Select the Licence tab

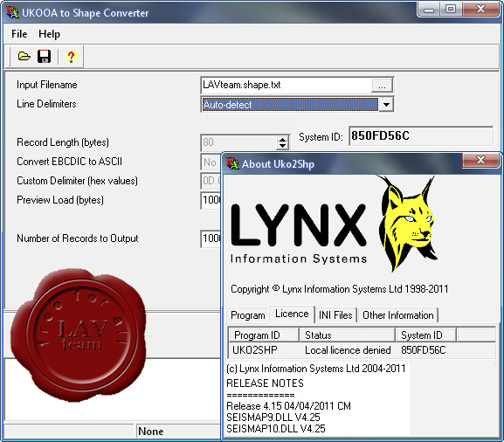[292, 314]
